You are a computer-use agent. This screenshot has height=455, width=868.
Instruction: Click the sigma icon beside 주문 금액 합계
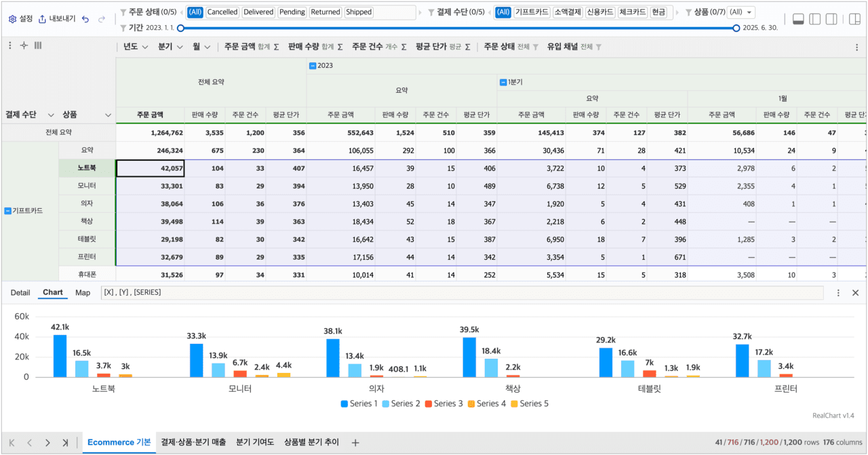[276, 47]
